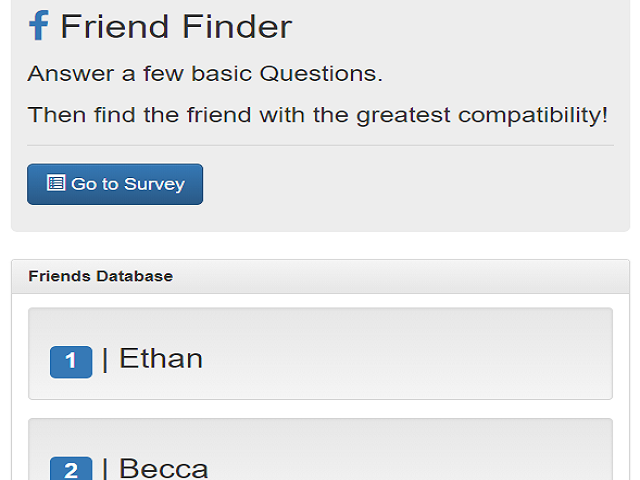The width and height of the screenshot is (640, 480).
Task: Click the Friends Database panel header
Action: pyautogui.click(x=320, y=276)
